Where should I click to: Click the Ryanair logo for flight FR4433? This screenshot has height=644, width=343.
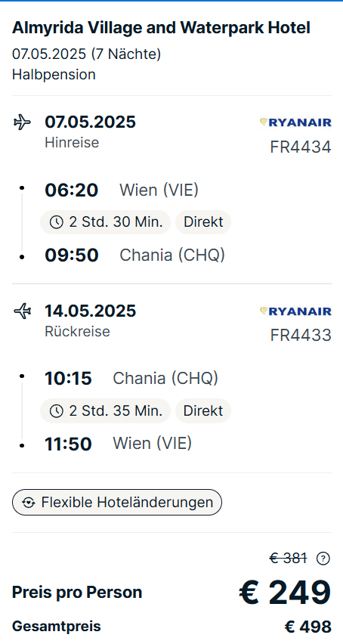tap(295, 311)
